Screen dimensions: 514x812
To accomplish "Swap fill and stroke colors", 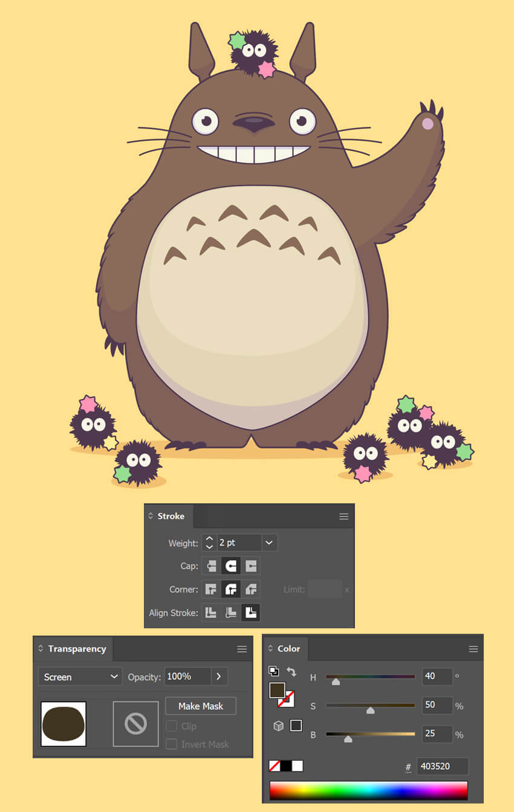I will pos(291,672).
